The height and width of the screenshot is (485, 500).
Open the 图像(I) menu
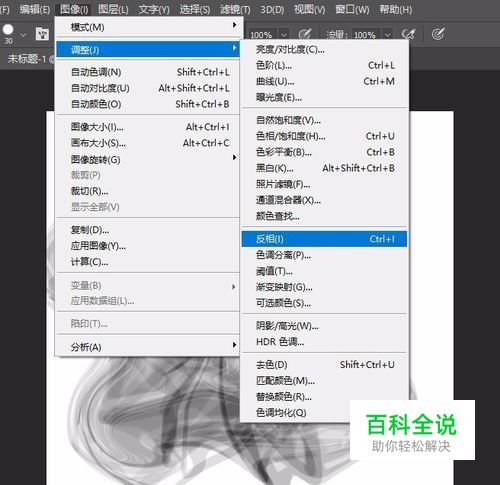pos(74,10)
